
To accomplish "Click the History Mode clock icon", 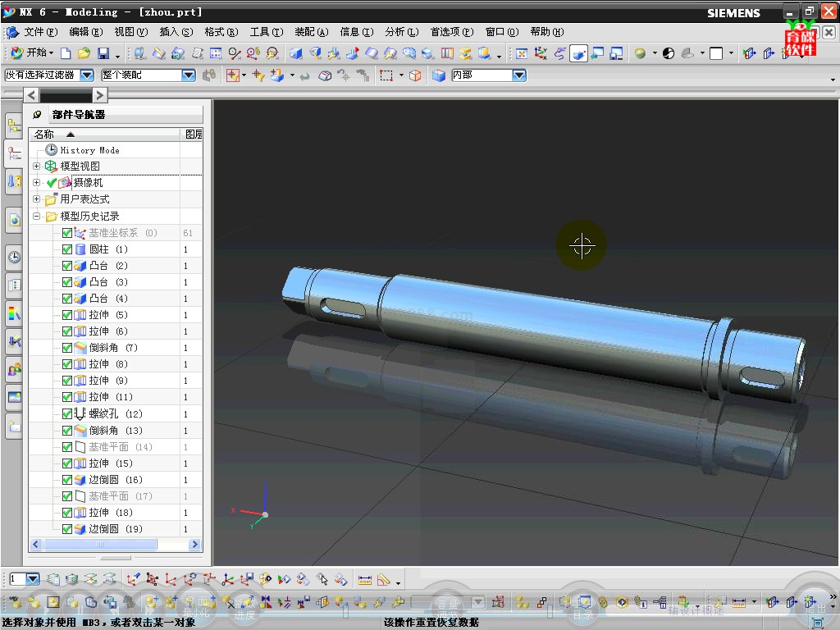I will coord(52,150).
